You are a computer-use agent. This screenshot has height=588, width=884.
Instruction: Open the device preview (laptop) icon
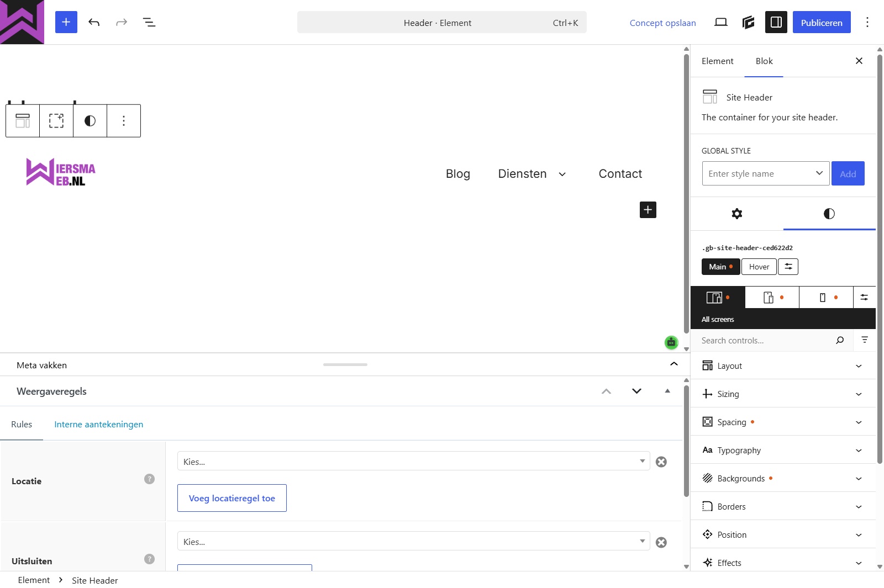(x=721, y=22)
